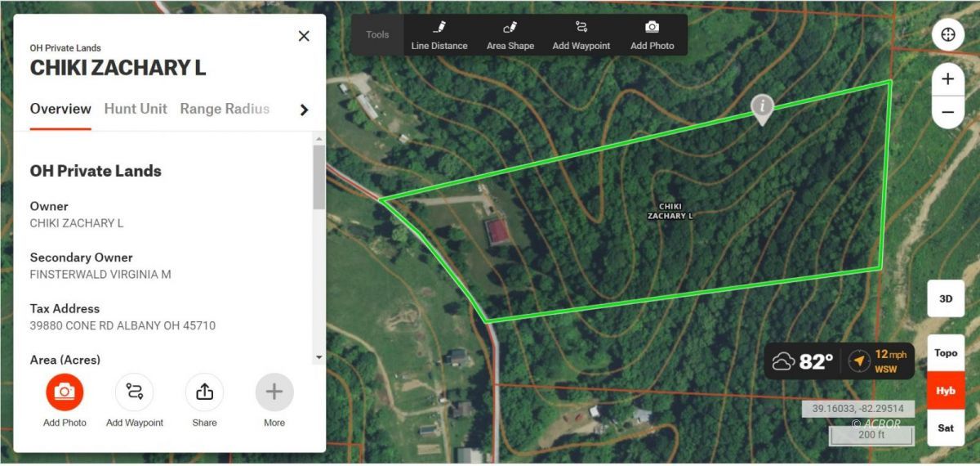Viewport: 980px width, 466px height.
Task: Open the More options button
Action: 274,392
